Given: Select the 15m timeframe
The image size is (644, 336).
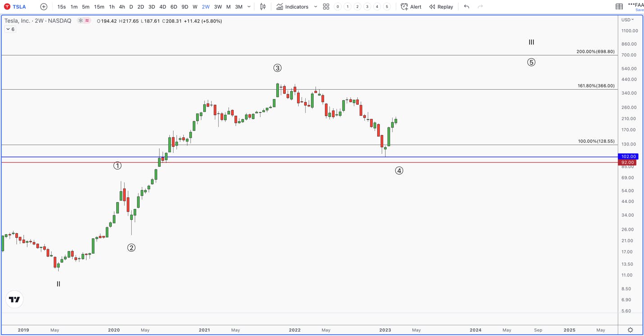Looking at the screenshot, I should (99, 7).
